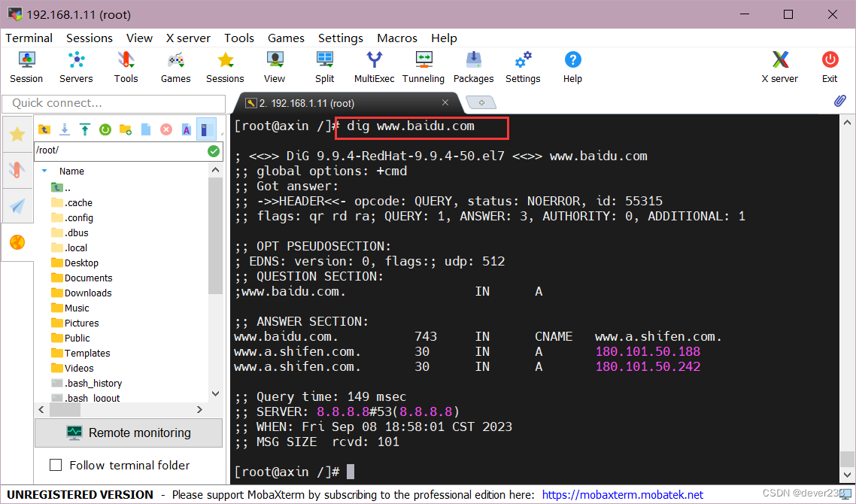The image size is (856, 504).
Task: Refresh the SFTP folder with green icon
Action: tap(105, 129)
